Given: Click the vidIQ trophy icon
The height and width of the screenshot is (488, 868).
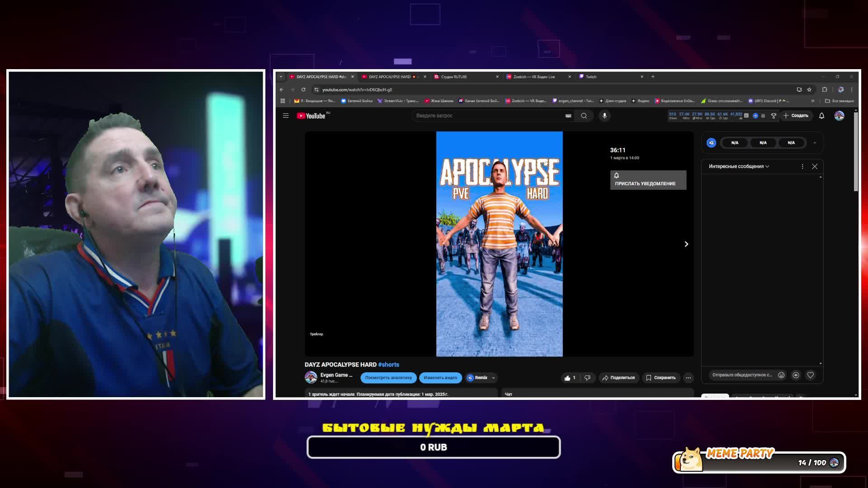Looking at the screenshot, I should (x=774, y=116).
